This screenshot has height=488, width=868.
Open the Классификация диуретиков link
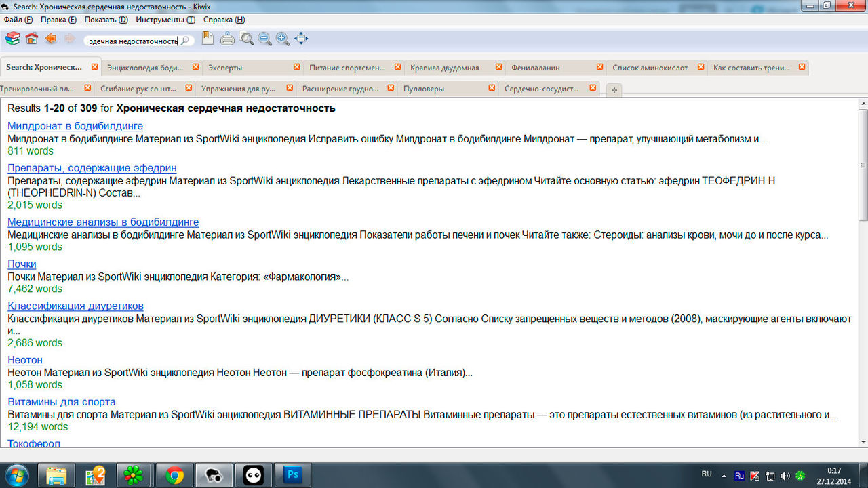pos(75,306)
